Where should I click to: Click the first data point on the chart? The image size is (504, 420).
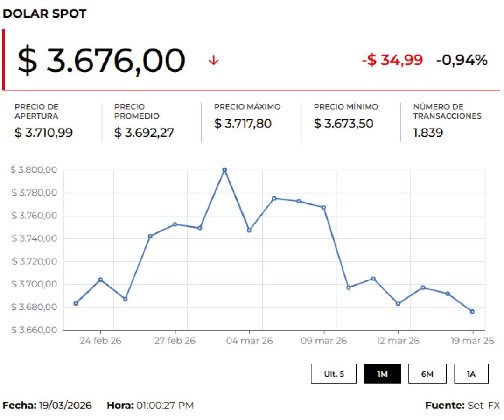point(76,303)
